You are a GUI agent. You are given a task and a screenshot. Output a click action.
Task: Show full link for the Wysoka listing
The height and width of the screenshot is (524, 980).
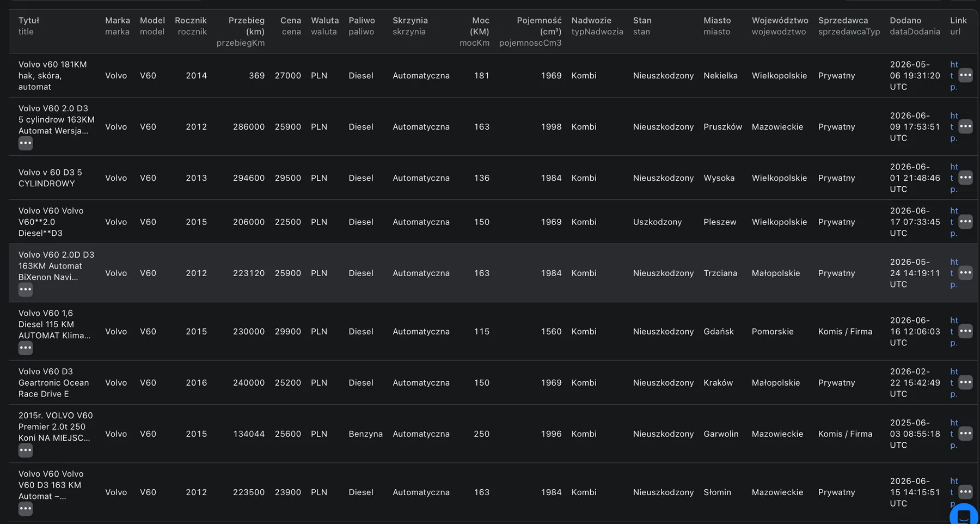pyautogui.click(x=965, y=178)
